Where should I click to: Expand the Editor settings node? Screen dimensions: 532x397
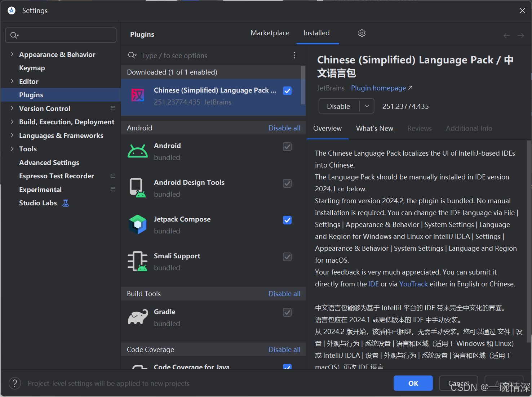click(x=12, y=81)
